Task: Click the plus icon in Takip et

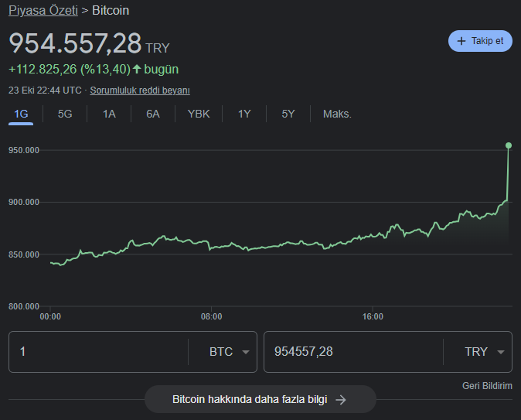Action: [461, 41]
